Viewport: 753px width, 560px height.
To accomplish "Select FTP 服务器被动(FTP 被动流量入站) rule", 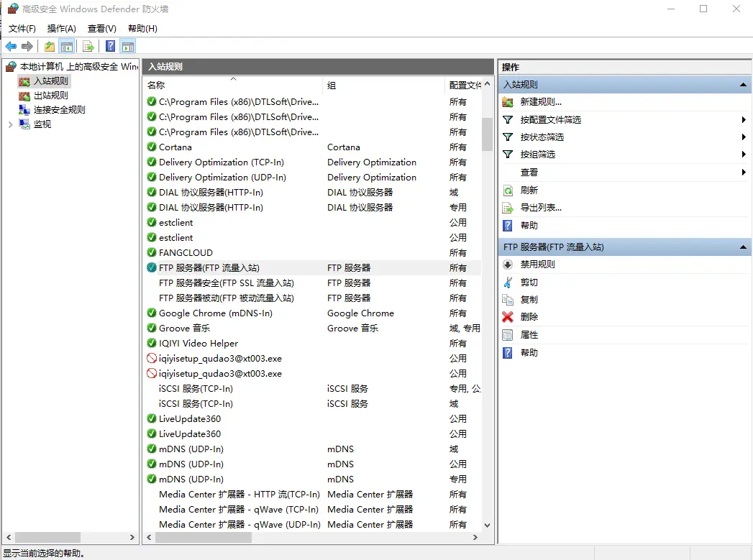I will (313, 298).
